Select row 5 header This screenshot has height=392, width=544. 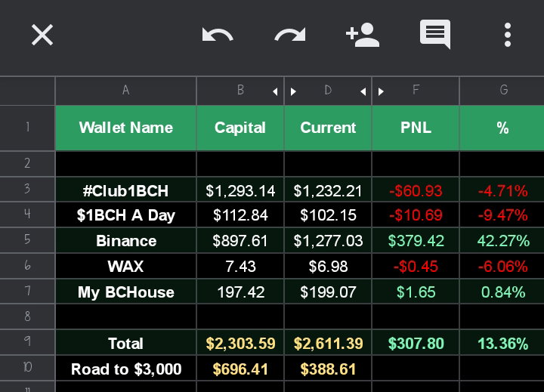coord(27,240)
